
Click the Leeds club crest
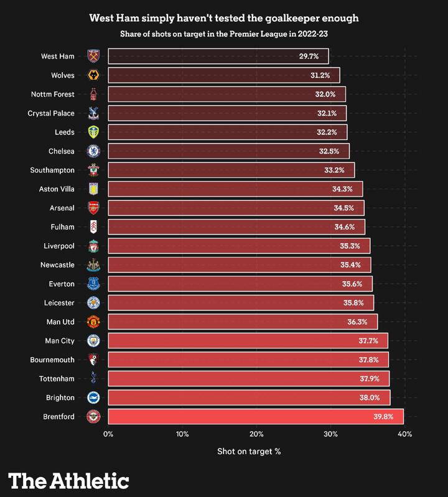93,132
